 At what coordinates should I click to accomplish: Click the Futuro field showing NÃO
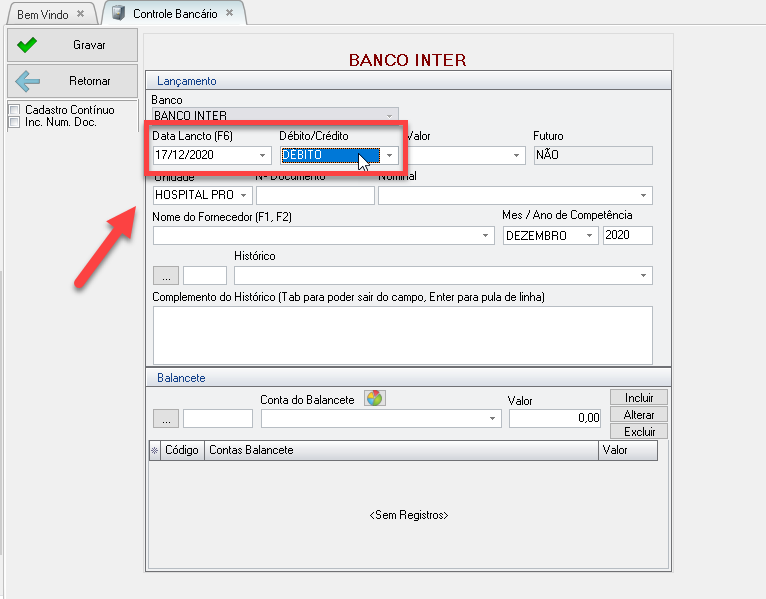[593, 155]
